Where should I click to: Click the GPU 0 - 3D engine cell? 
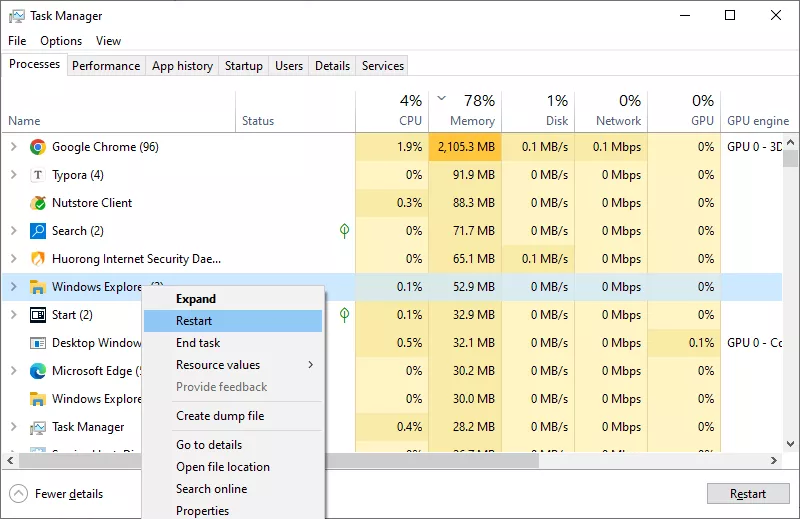point(752,147)
